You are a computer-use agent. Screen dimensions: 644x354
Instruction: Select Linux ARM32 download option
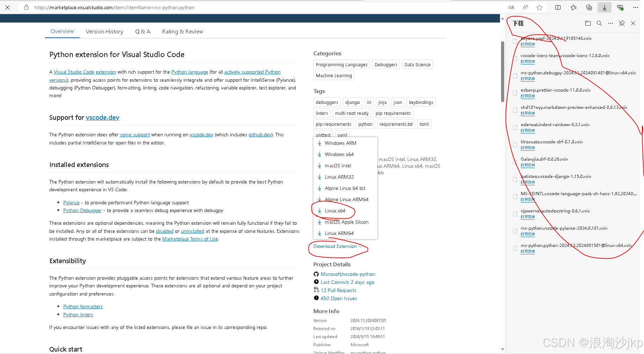coord(339,177)
